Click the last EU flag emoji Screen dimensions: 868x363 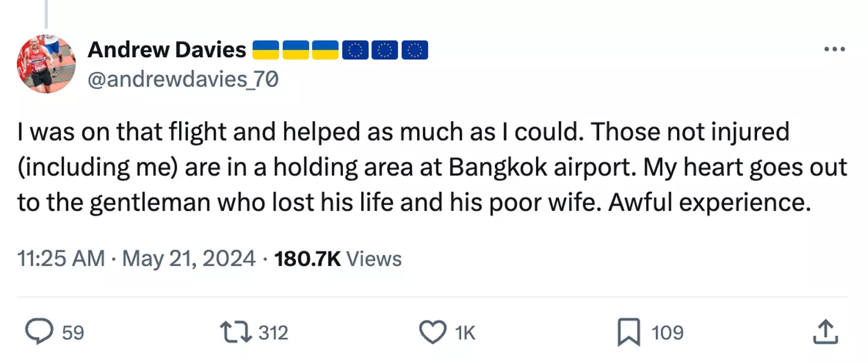415,50
